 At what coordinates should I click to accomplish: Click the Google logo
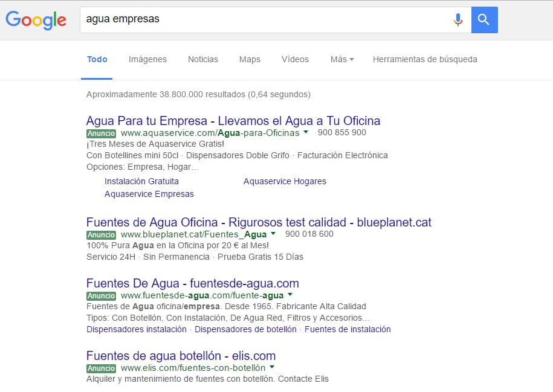(x=36, y=20)
